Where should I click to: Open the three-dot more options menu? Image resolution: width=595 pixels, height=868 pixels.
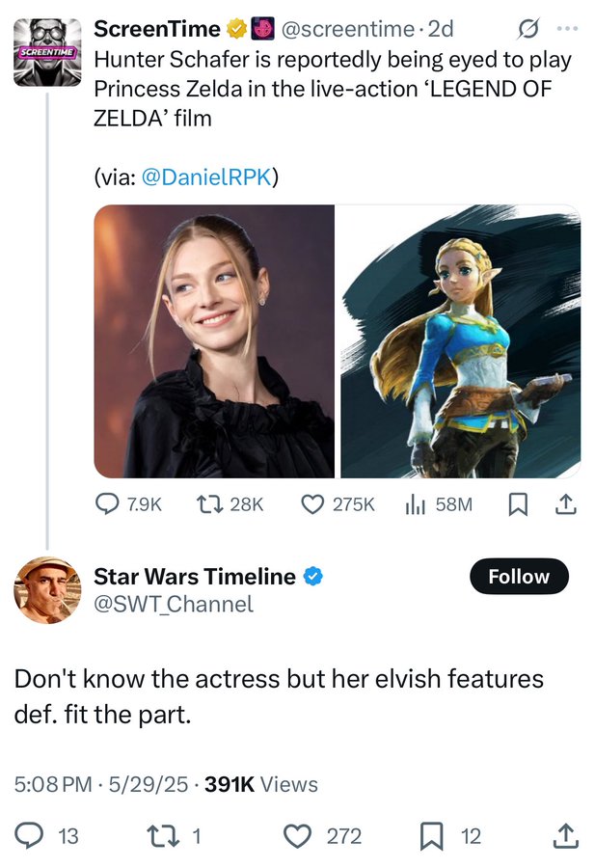click(567, 29)
